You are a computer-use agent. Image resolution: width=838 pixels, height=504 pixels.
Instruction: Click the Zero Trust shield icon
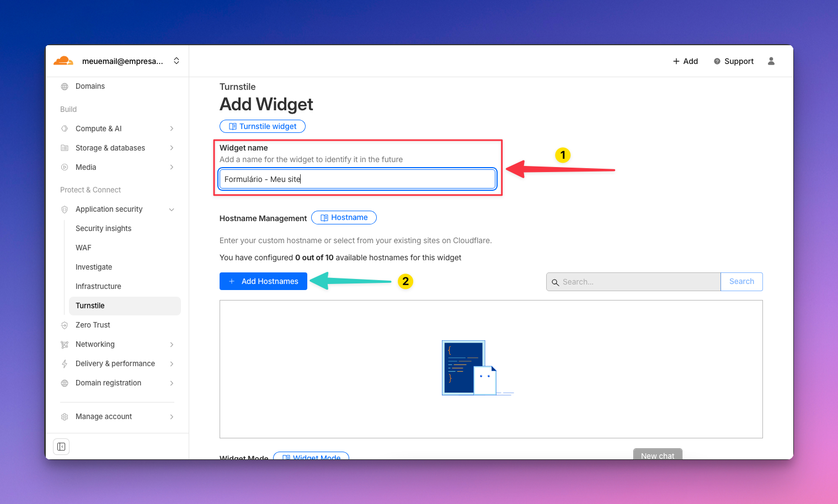click(x=65, y=325)
